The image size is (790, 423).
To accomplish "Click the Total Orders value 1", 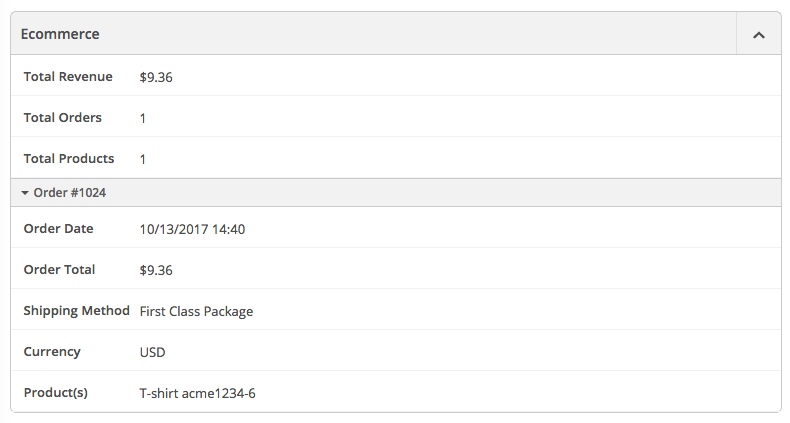I will coord(143,118).
